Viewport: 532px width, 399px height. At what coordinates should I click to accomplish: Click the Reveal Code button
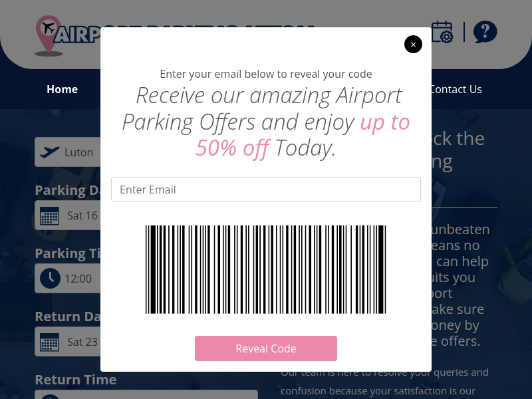pyautogui.click(x=265, y=348)
